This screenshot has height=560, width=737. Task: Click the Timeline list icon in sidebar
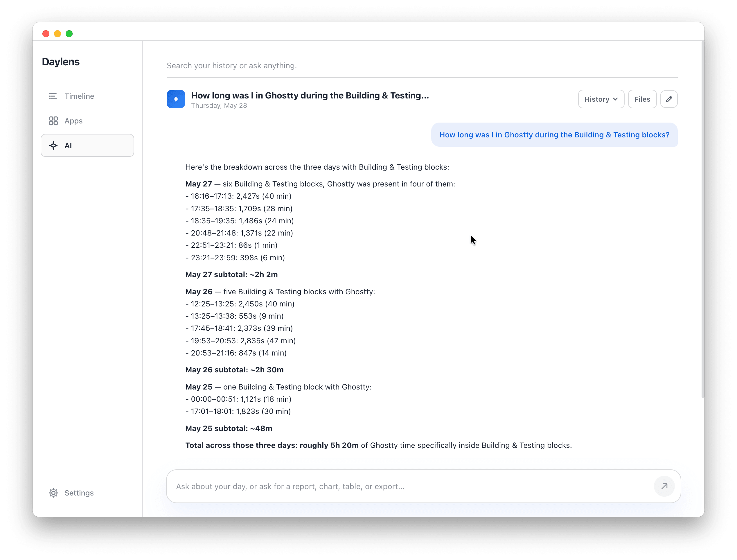(x=53, y=96)
